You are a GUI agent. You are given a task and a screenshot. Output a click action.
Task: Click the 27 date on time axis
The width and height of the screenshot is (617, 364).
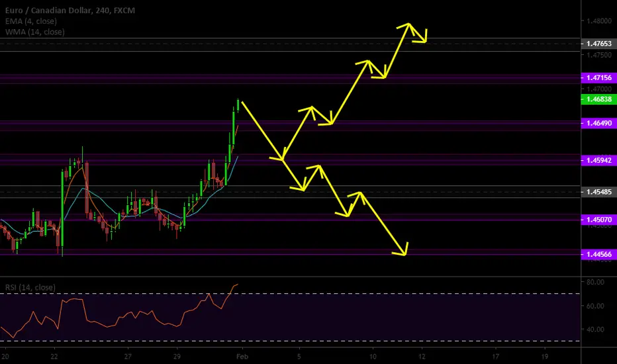click(x=128, y=357)
